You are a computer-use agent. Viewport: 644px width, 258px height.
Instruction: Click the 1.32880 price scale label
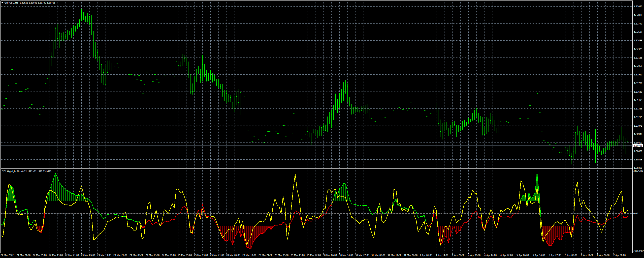[x=638, y=15]
